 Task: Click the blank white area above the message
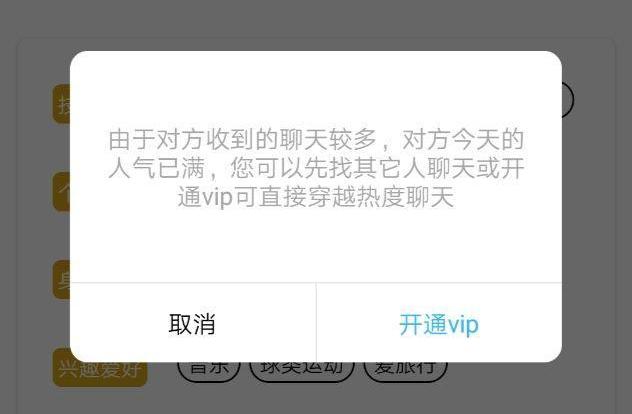pyautogui.click(x=316, y=89)
